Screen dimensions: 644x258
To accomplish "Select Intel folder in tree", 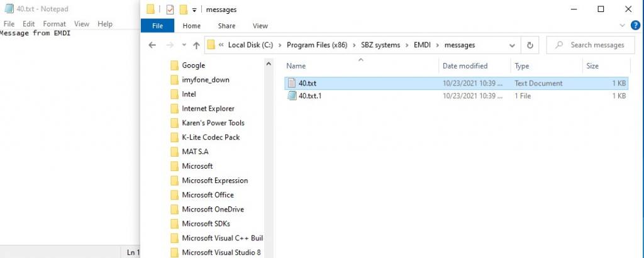I will pos(189,94).
